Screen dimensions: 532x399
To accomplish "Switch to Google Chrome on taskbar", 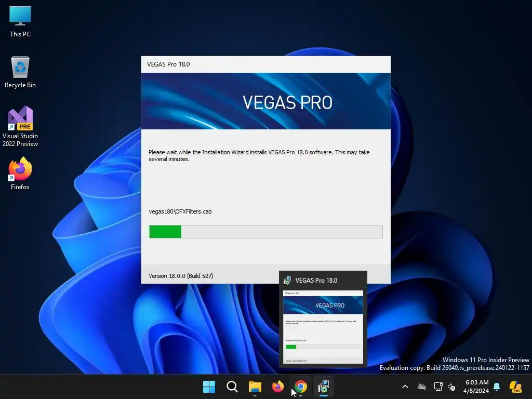I will 301,387.
